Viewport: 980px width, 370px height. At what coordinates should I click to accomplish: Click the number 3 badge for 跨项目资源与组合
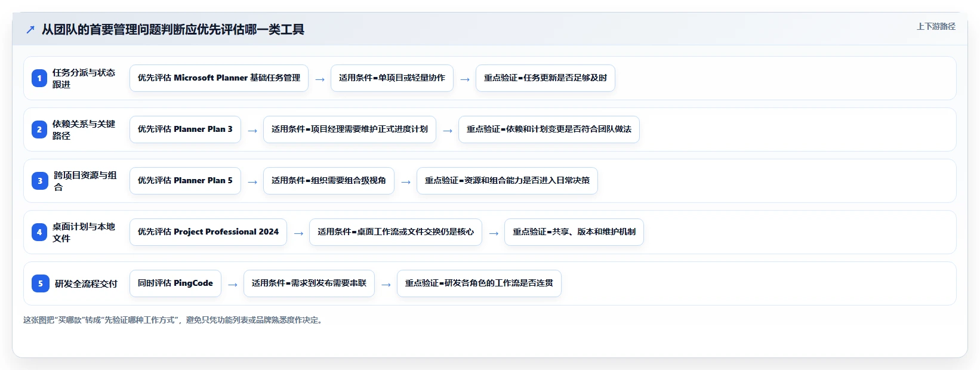39,181
